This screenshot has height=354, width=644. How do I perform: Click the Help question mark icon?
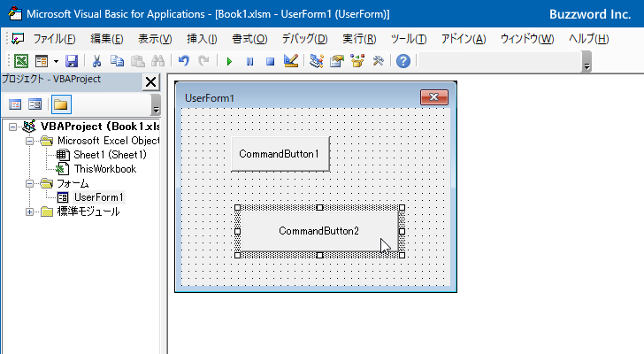403,61
